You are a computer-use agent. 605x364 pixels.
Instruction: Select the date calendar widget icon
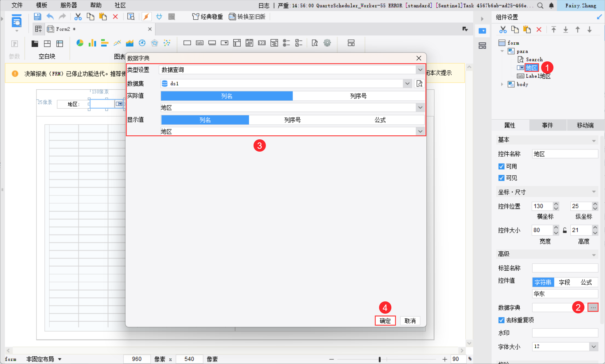[x=249, y=43]
